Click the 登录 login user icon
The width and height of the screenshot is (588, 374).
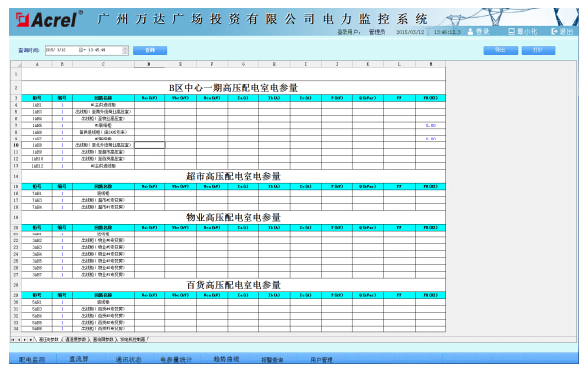tap(470, 32)
